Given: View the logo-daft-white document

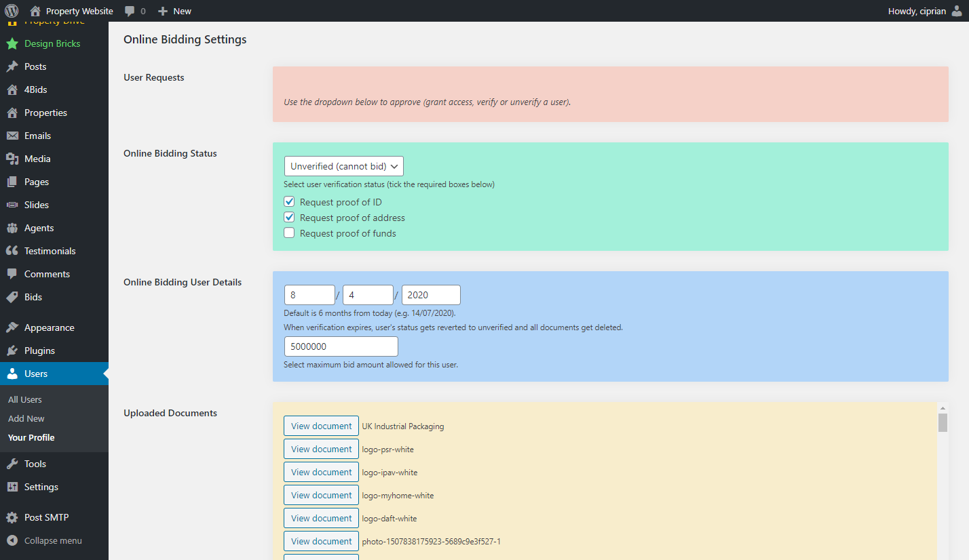Looking at the screenshot, I should coord(321,518).
